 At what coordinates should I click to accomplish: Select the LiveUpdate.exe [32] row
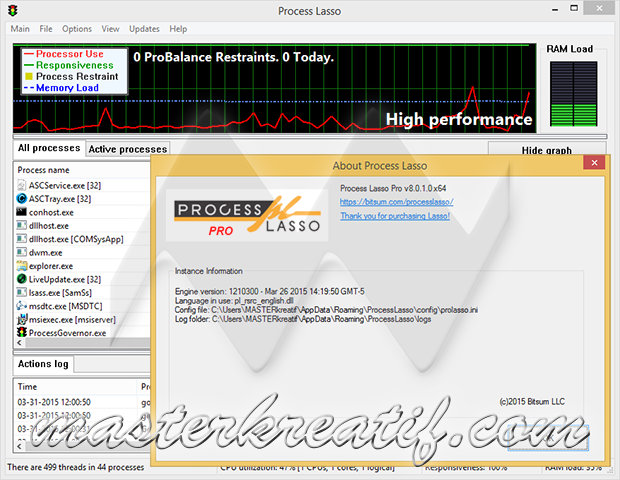pyautogui.click(x=82, y=279)
